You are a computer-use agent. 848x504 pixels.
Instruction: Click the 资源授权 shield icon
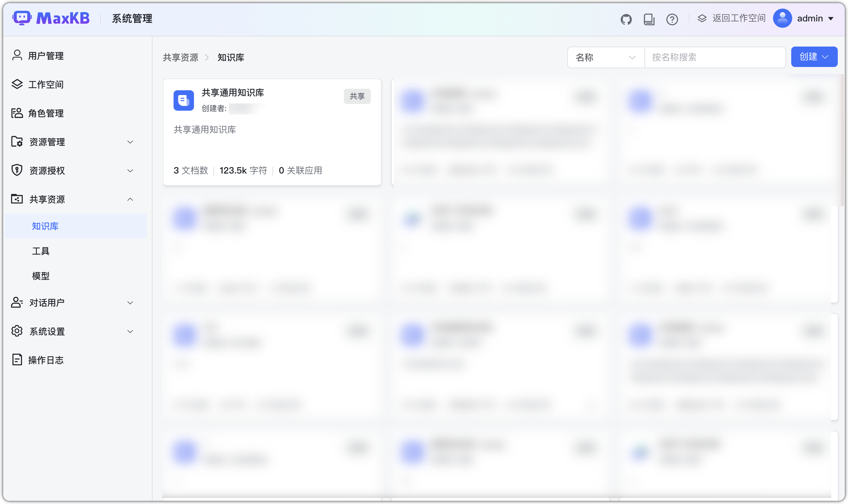pos(17,170)
